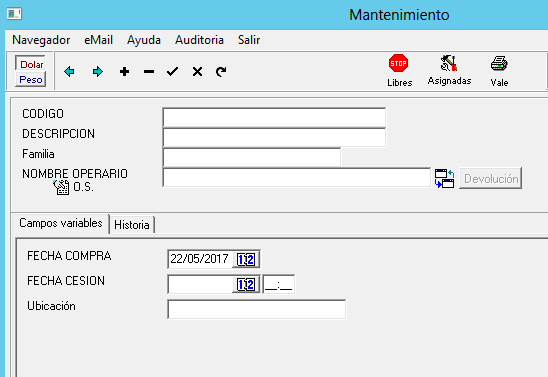Open the Ayuda menu

pyautogui.click(x=144, y=40)
